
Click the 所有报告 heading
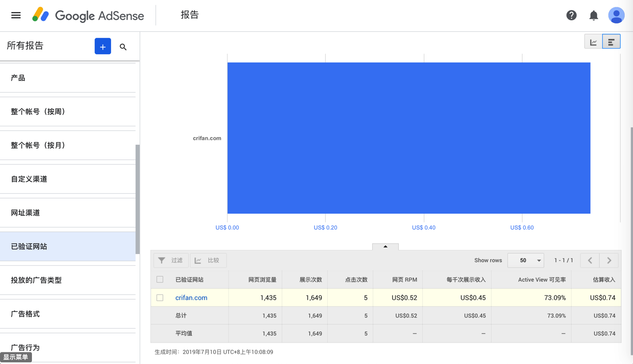pyautogui.click(x=25, y=45)
